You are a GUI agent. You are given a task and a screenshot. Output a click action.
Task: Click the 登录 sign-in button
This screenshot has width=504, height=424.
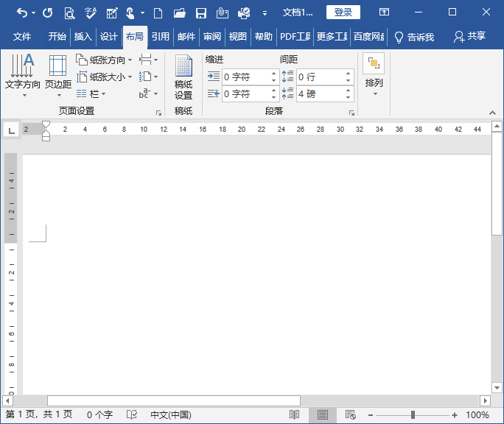click(343, 13)
